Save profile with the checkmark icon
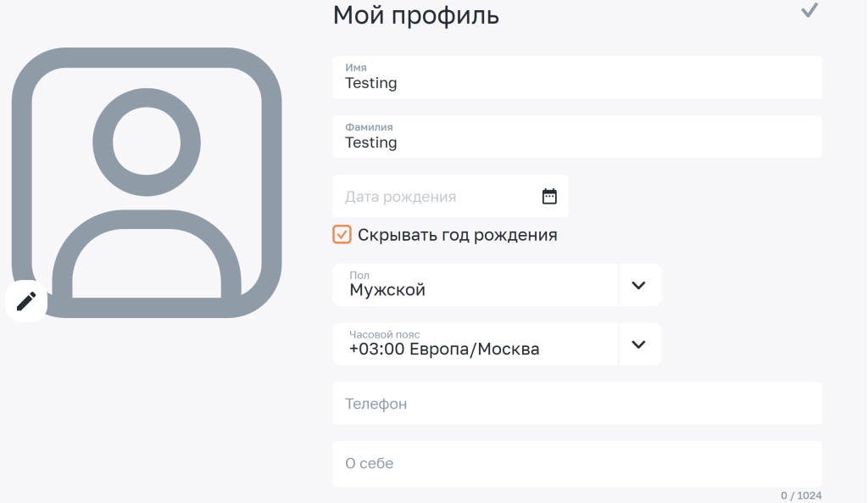The width and height of the screenshot is (868, 503). pos(810,10)
